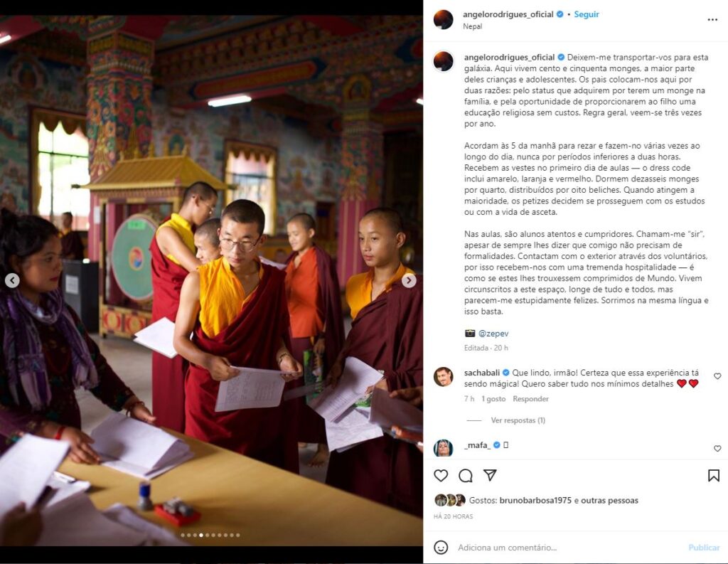Open angelorodrigues_oficial header profile picture
Screen dimensions: 728x564
coord(443,19)
